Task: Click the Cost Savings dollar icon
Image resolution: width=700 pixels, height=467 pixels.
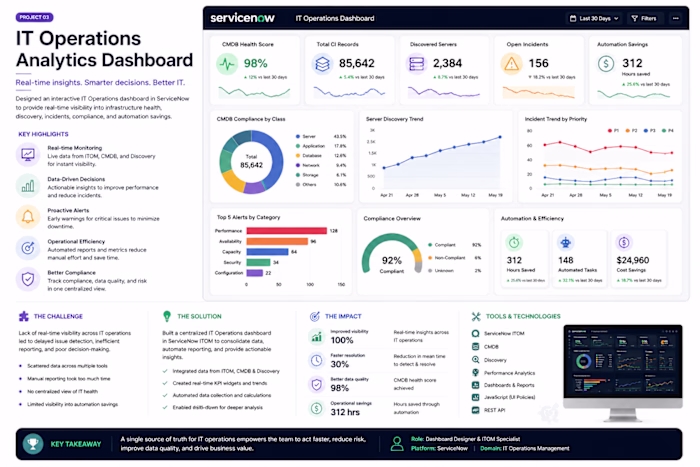Action: click(x=624, y=242)
